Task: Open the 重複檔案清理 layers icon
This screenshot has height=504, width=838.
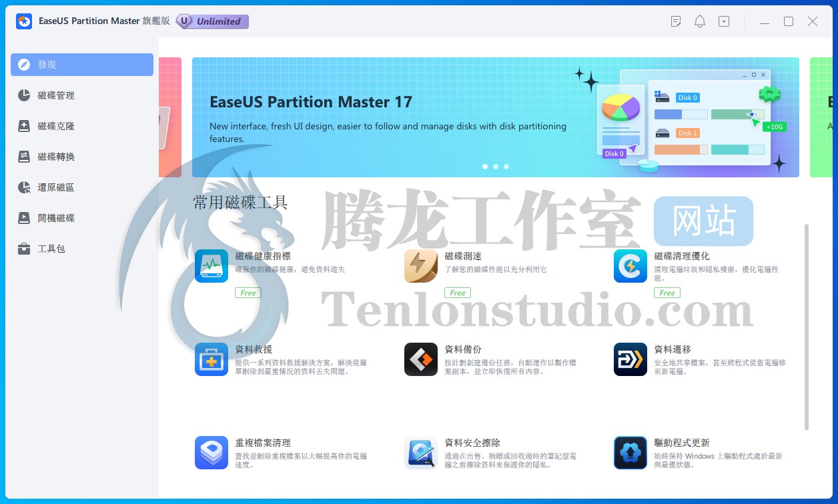Action: tap(212, 453)
